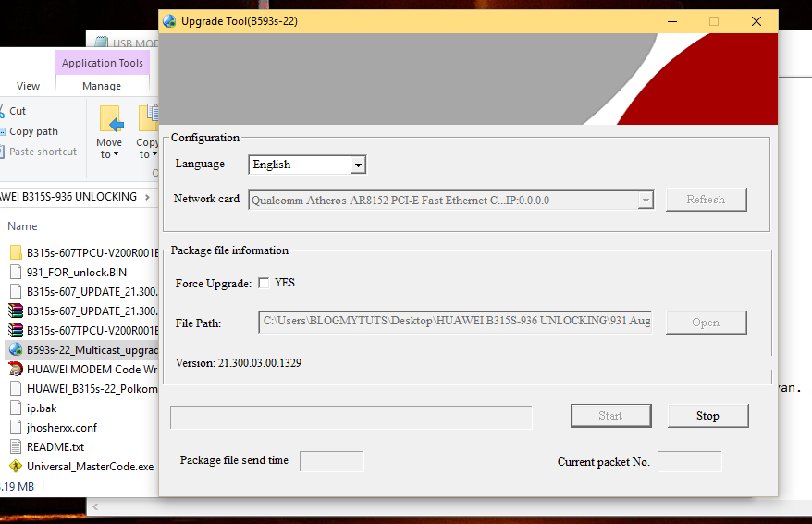The image size is (812, 524).
Task: Select the B315s-607TPCU-V200R001 WinRAR archive icon
Action: (x=16, y=330)
